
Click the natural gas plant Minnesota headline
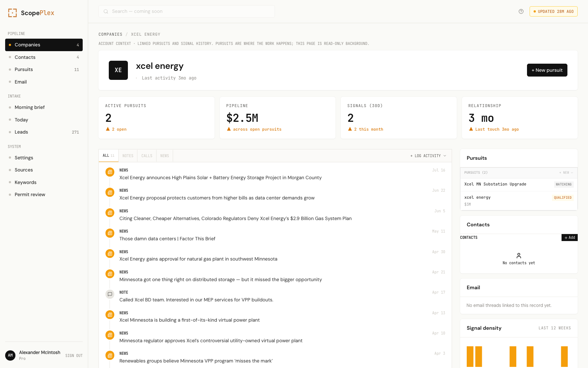pyautogui.click(x=198, y=259)
